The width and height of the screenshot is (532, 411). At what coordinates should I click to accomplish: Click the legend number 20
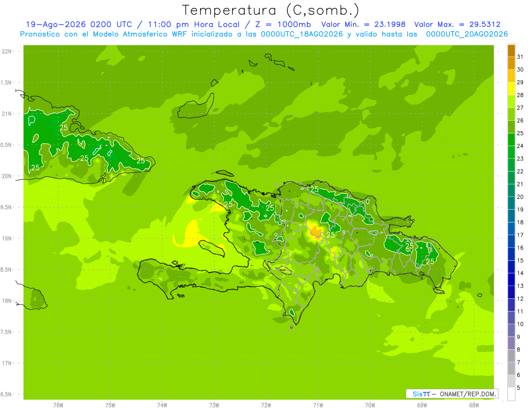pos(520,197)
